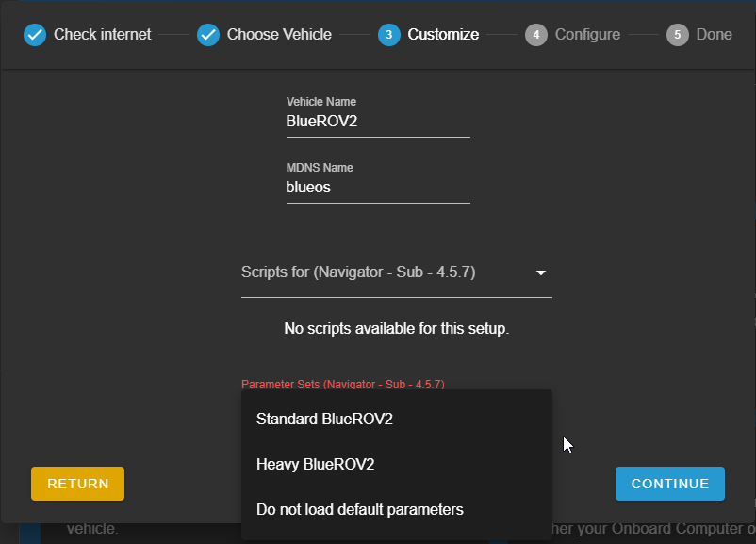Select Heavy BlueROV2 parameter set
This screenshot has width=756, height=544.
pyautogui.click(x=396, y=464)
